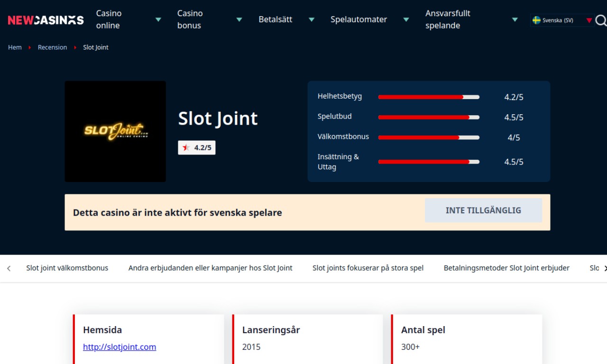Click the Slot Joint page heading
This screenshot has height=364, width=607.
click(218, 118)
